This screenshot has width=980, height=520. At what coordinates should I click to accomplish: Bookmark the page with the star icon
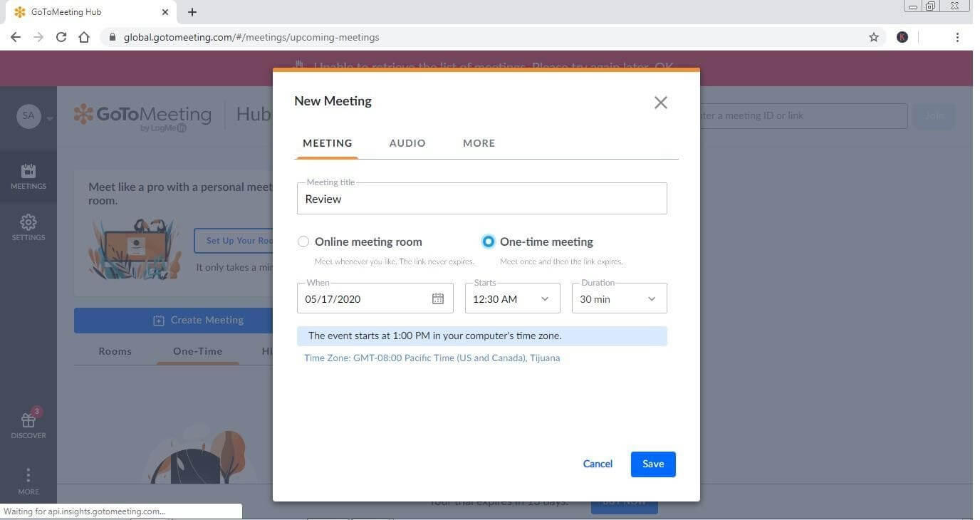coord(874,37)
